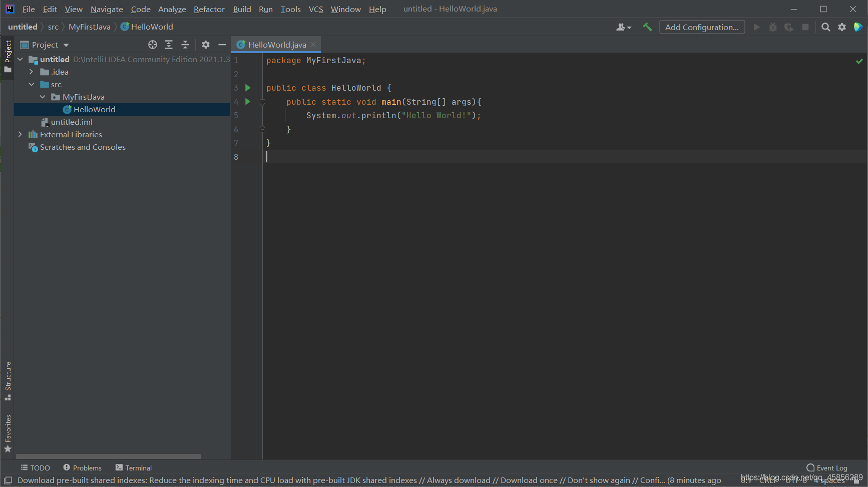The image size is (868, 487).
Task: Open the Terminal tool window
Action: [134, 467]
